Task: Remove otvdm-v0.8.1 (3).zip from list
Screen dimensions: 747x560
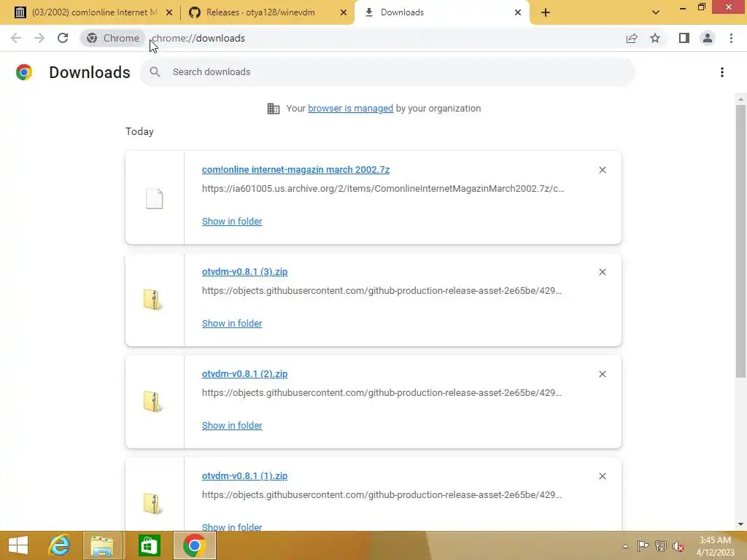Action: [x=602, y=272]
